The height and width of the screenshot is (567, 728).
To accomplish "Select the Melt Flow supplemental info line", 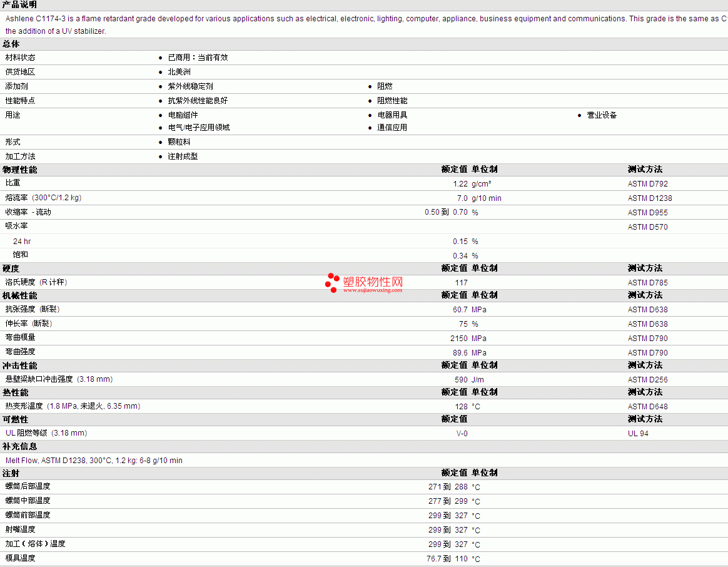I will (94, 461).
